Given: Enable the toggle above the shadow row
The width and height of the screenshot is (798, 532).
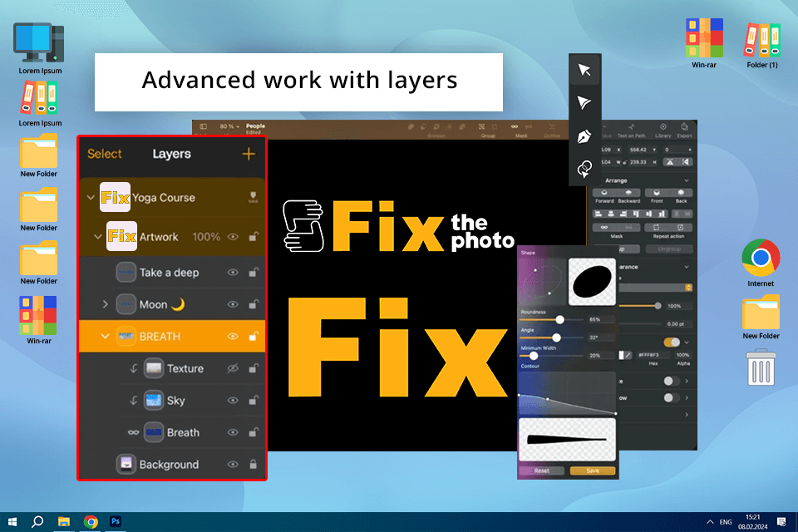Looking at the screenshot, I should click(672, 381).
